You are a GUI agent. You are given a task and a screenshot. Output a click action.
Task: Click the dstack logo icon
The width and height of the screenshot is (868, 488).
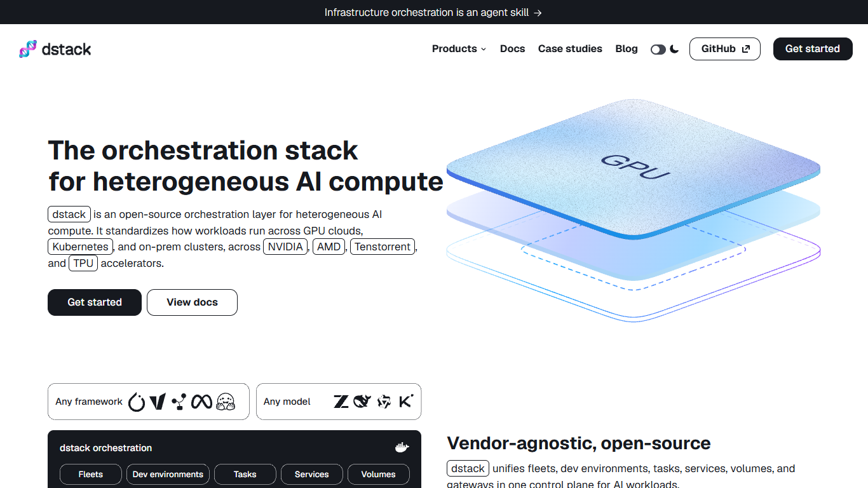click(x=28, y=49)
